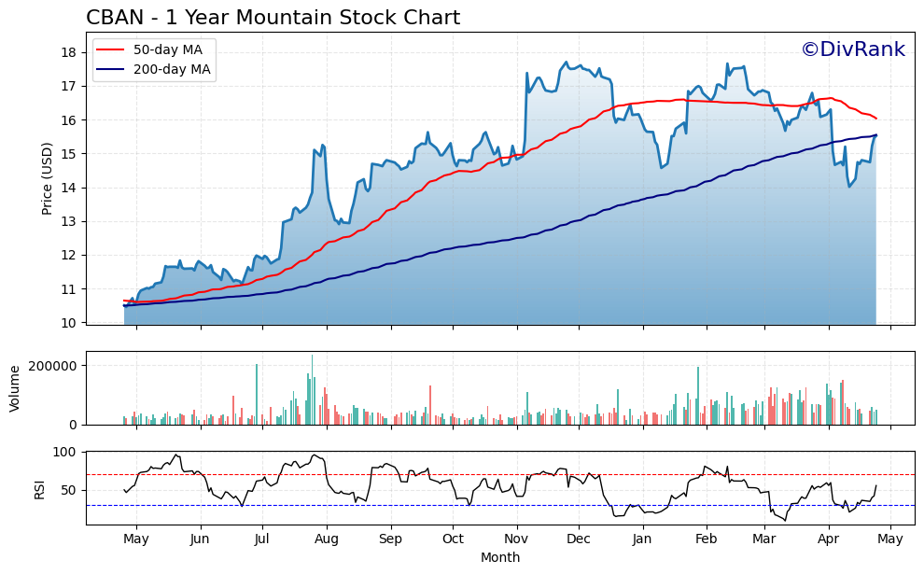Screen dimensions: 924x574
Task: Click the price tick value "12"
Action: click(69, 256)
